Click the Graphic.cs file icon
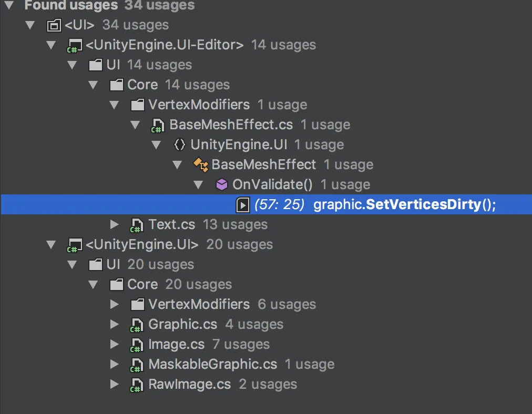This screenshot has height=414, width=532. [x=137, y=325]
